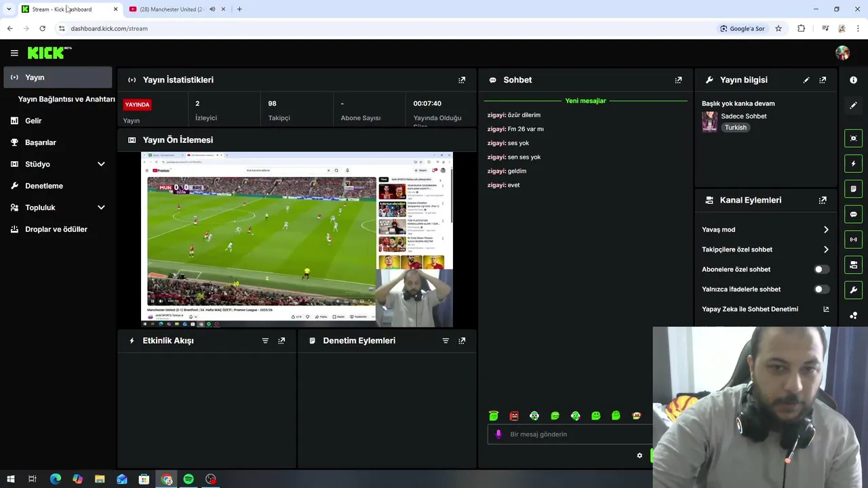Insert the last reddish emote in the row
Viewport: 868px width, 488px height.
click(x=636, y=415)
